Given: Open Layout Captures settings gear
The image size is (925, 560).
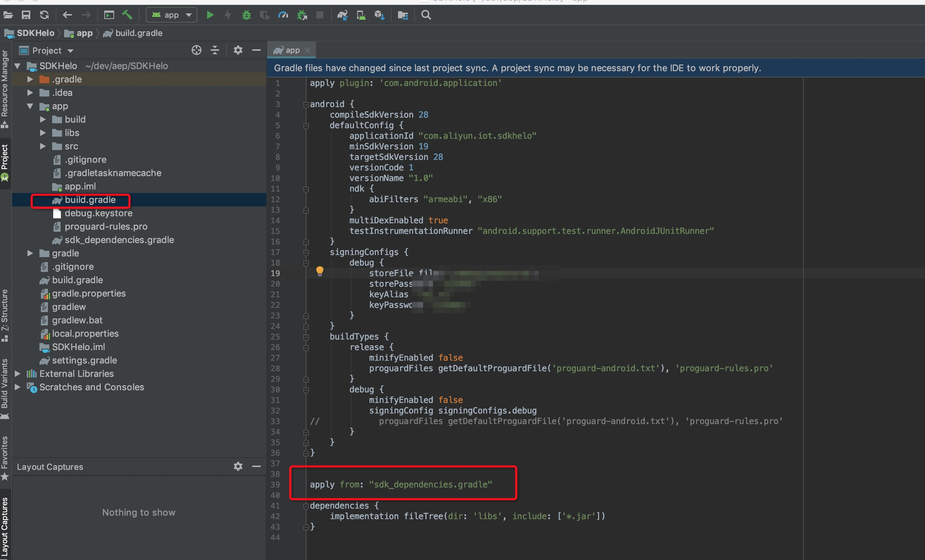Looking at the screenshot, I should pyautogui.click(x=238, y=467).
